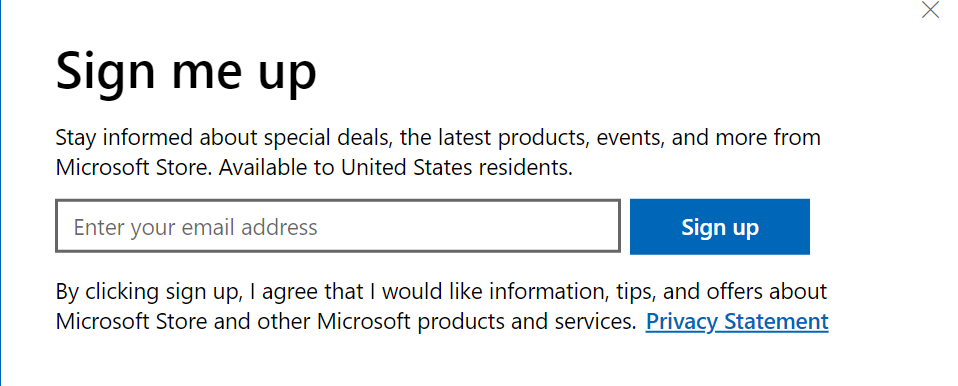Click the 'Stay informed about special deals' text
Viewport: 958px width, 386px height.
(x=222, y=137)
